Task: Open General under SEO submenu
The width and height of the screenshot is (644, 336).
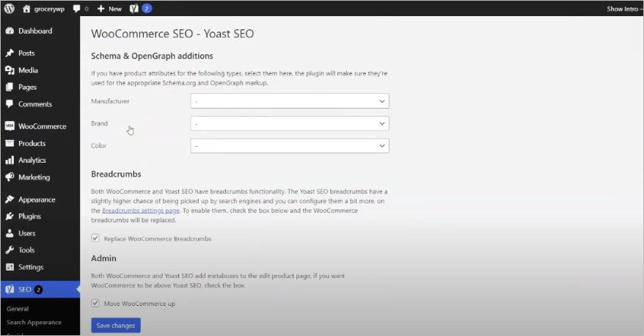Action: pyautogui.click(x=18, y=309)
